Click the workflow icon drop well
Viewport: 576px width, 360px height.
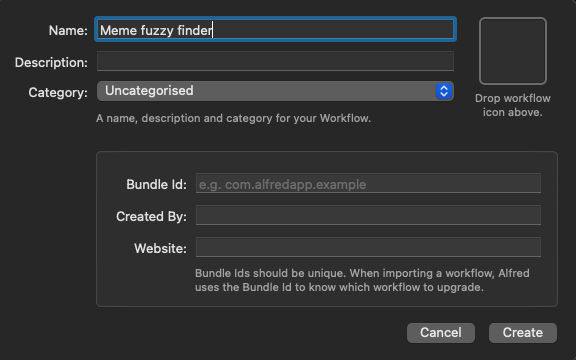512,51
